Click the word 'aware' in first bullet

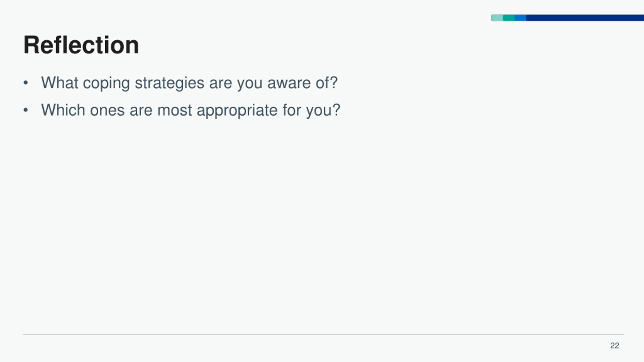pos(289,83)
